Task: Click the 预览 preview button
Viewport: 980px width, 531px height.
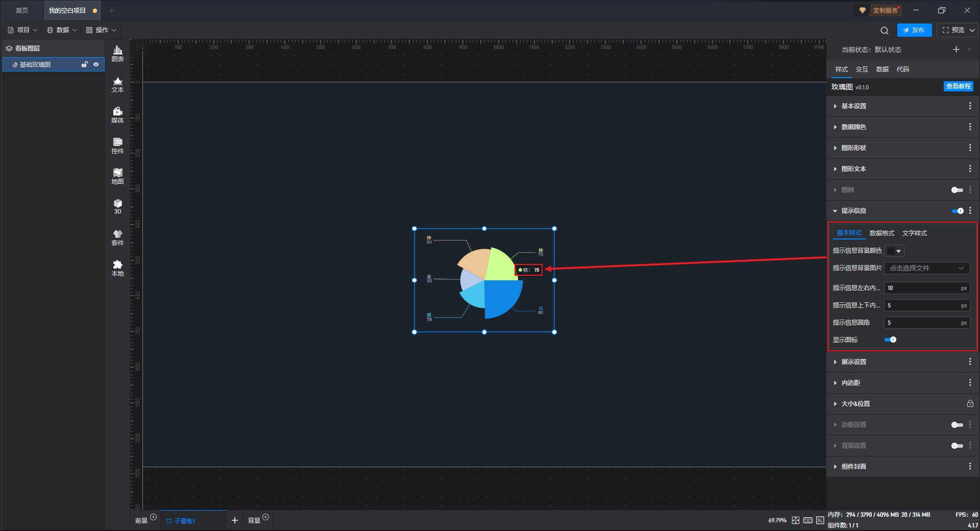Action: 953,30
